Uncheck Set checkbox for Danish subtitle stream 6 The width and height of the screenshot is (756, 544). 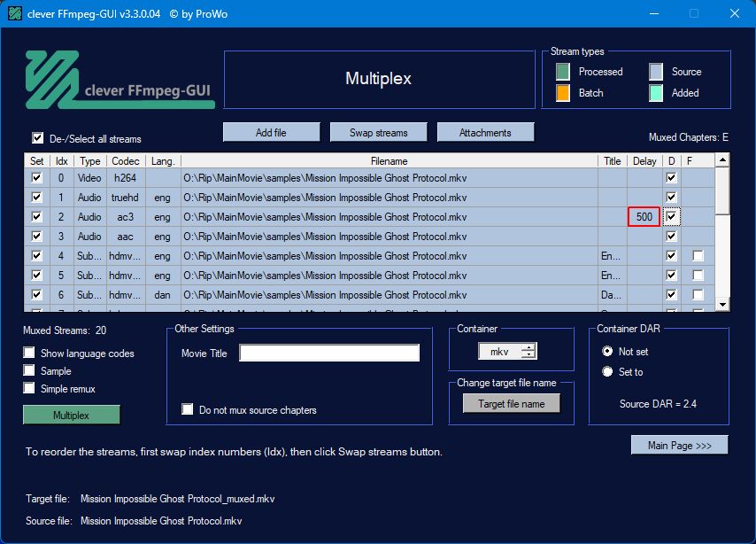point(36,294)
